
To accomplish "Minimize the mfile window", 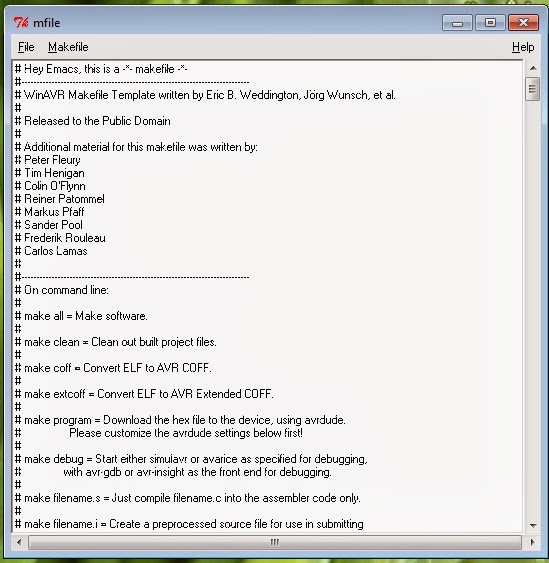I will (x=457, y=23).
